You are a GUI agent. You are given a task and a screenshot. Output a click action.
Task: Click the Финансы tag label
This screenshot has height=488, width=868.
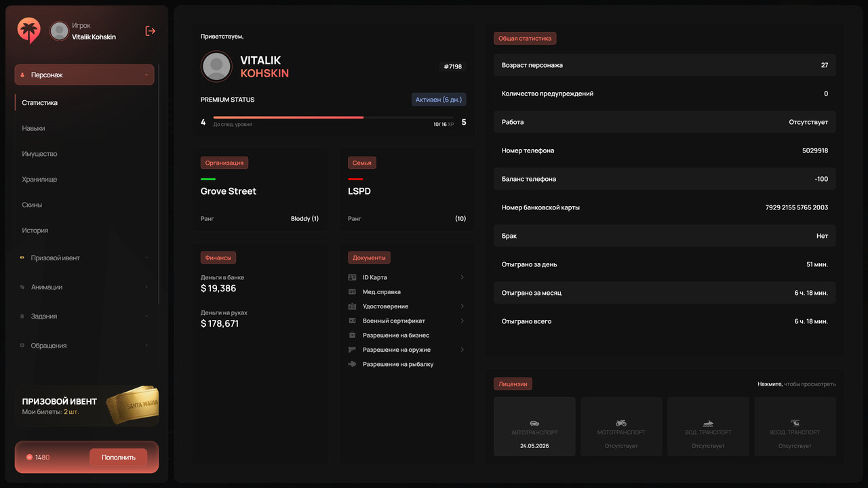point(218,258)
